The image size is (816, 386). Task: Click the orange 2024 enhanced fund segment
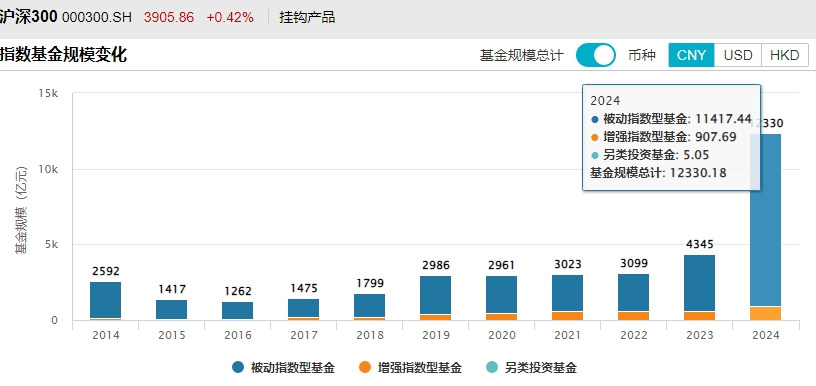(766, 313)
